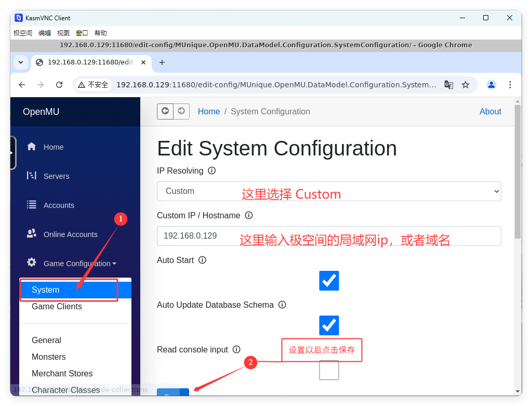Select Game Clients submenu item
The height and width of the screenshot is (406, 532).
[75, 307]
